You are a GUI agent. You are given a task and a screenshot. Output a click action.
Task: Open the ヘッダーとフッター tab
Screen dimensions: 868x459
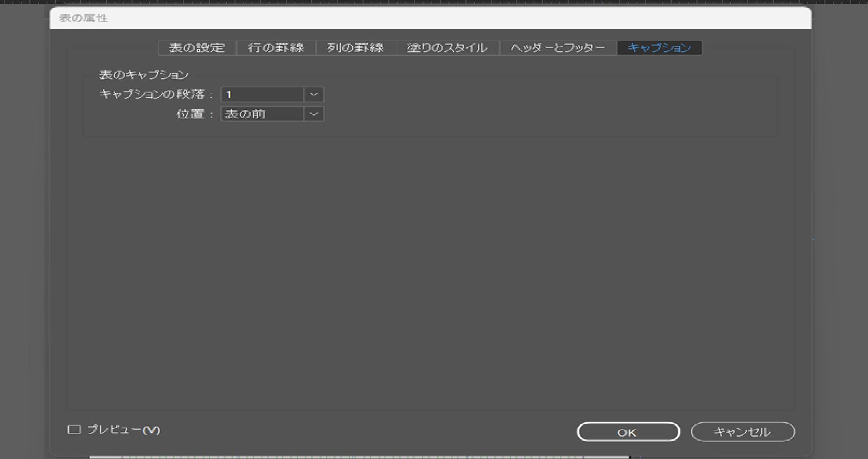(x=558, y=48)
